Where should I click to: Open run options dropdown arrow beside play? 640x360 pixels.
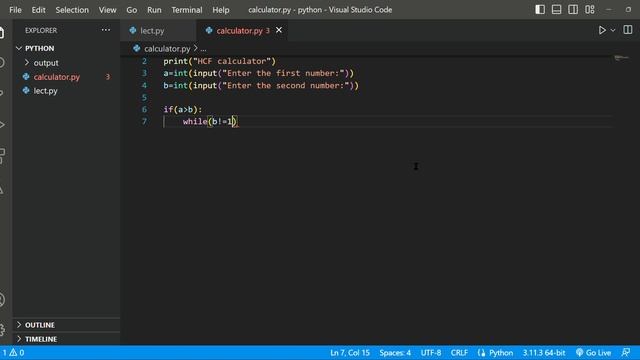[x=613, y=30]
